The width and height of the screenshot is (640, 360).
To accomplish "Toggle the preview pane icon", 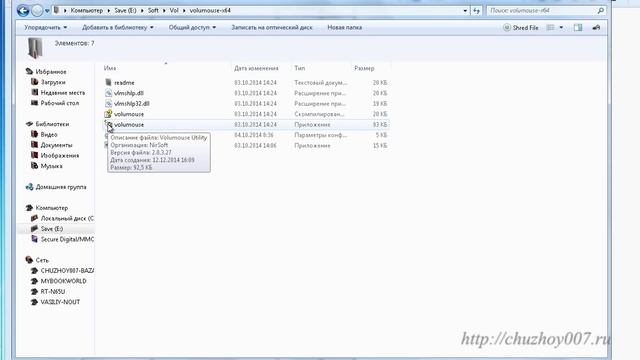I will (578, 27).
